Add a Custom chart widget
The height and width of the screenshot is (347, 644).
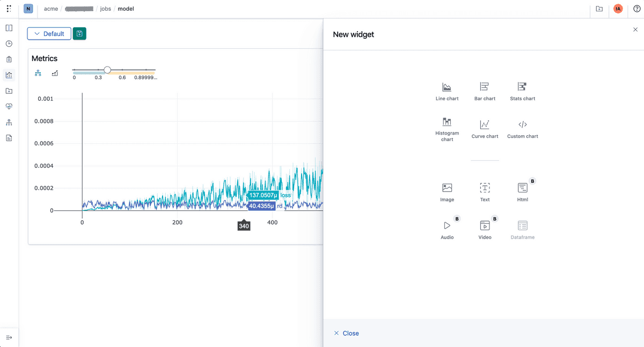click(522, 130)
